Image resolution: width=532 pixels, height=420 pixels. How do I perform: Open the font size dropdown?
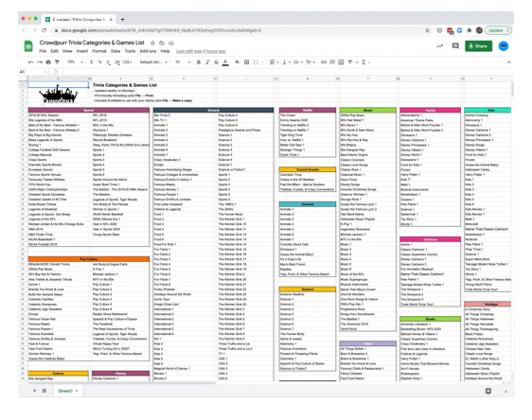(x=183, y=62)
